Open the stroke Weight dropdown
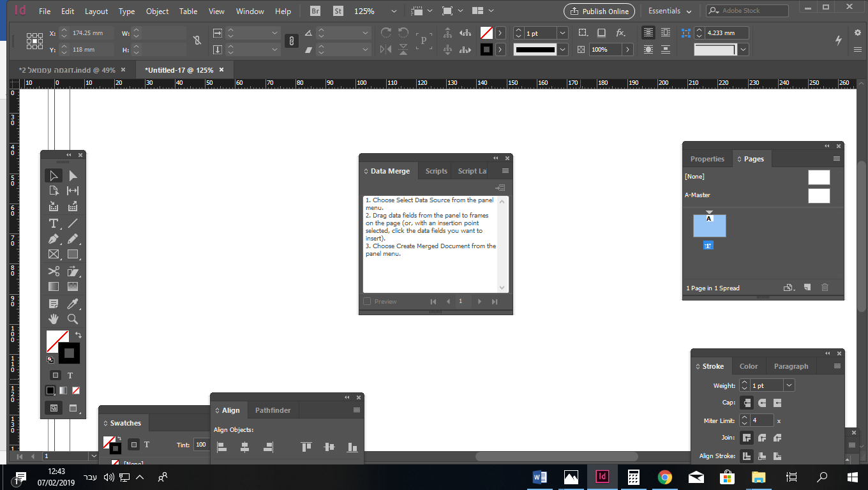This screenshot has height=490, width=868. pos(789,385)
